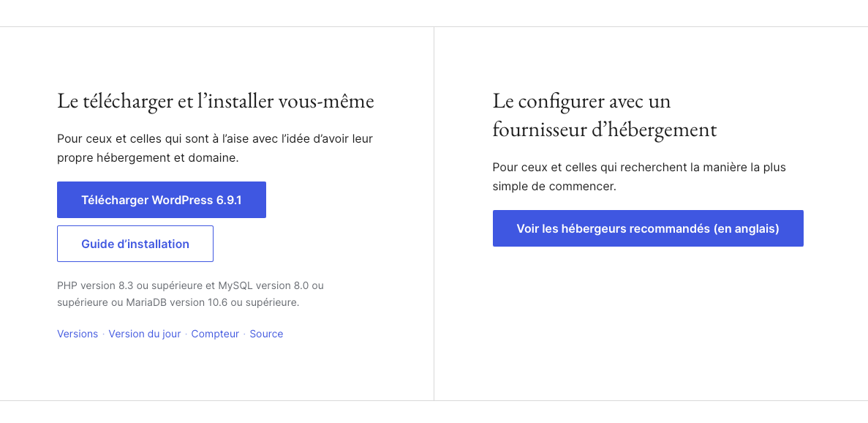Click heading "Le télécharger et l'installer vous-même"
Viewport: 868px width, 423px height.
point(216,101)
